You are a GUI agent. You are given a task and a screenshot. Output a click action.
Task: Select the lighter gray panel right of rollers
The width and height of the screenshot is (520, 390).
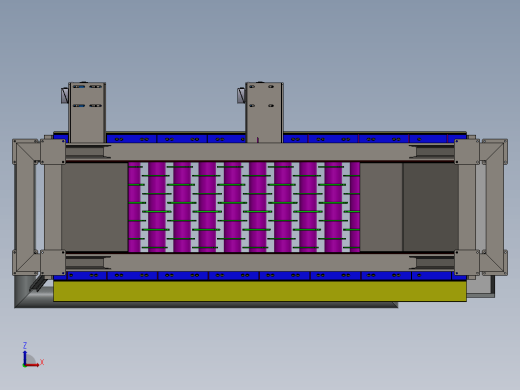[x=381, y=207]
